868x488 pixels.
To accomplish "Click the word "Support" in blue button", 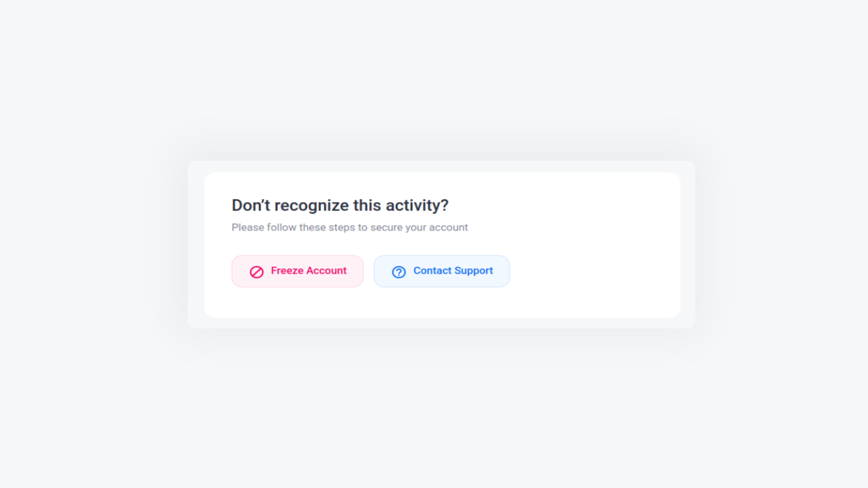I will coord(473,271).
